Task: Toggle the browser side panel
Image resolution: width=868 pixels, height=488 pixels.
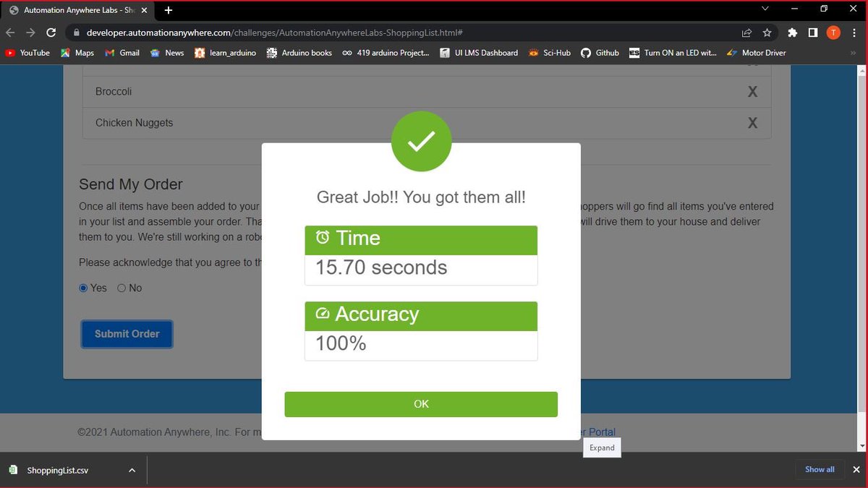Action: [x=813, y=33]
